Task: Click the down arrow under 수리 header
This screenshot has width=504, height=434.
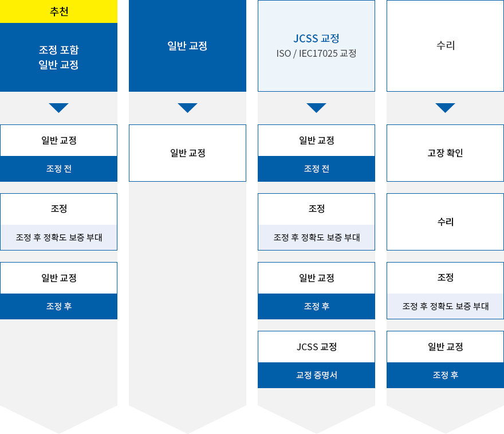Action: 445,108
